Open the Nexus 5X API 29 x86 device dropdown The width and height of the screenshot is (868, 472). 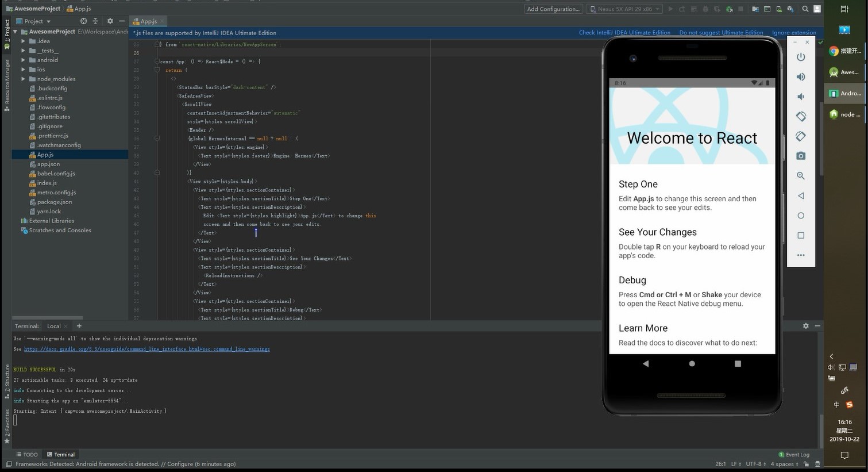624,9
